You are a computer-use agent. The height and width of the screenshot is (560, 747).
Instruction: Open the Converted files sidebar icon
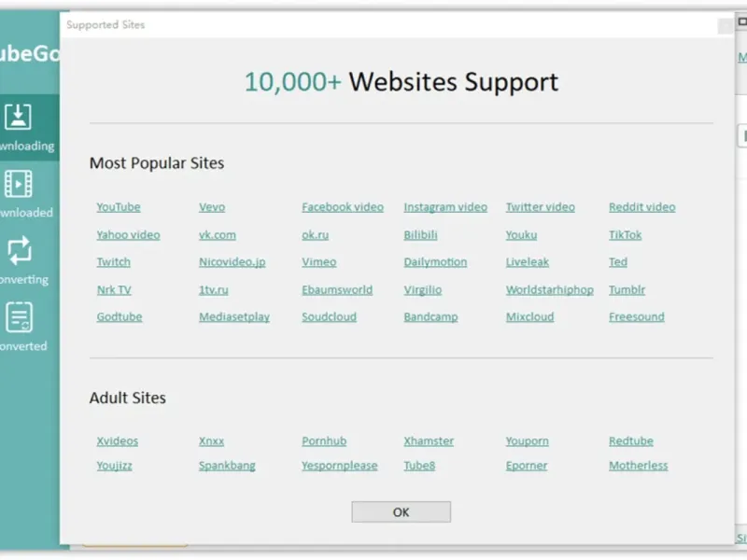tap(19, 317)
